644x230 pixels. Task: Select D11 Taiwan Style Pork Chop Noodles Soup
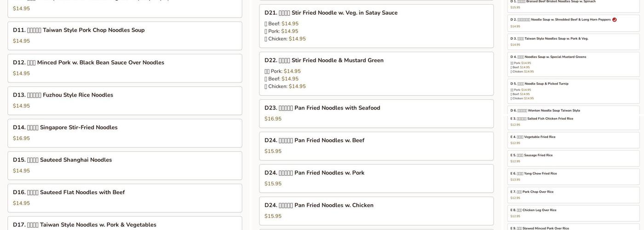(x=79, y=30)
